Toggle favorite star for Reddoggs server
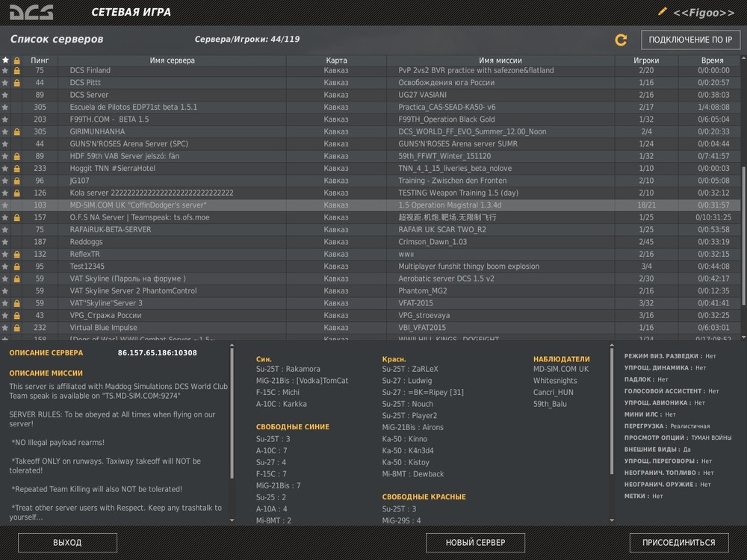Viewport: 747px width, 560px height. tap(5, 242)
